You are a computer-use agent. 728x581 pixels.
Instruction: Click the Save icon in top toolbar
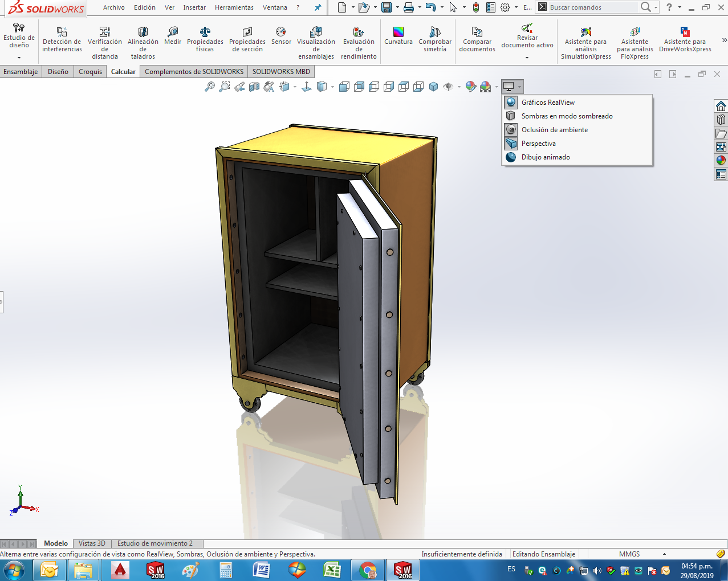coord(387,7)
